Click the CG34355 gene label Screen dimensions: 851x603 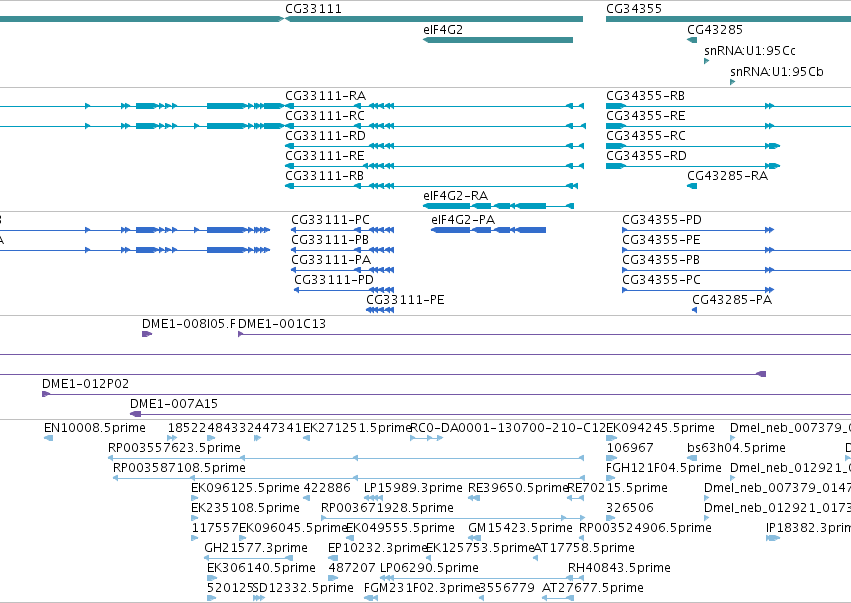click(633, 9)
